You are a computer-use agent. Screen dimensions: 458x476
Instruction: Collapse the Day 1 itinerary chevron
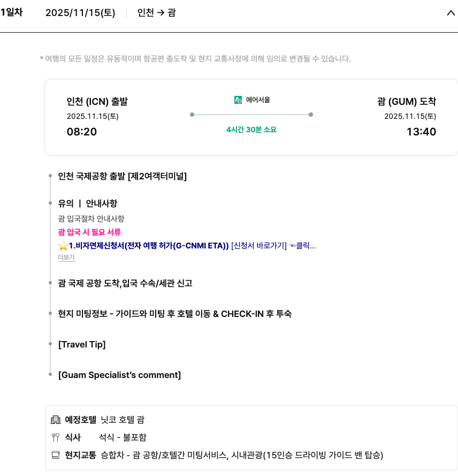pos(451,13)
